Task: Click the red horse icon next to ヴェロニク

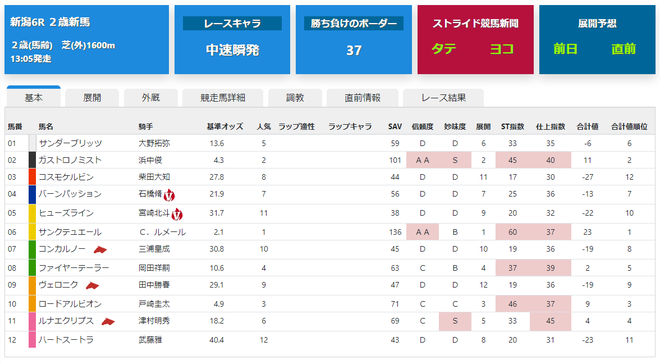Action: click(x=92, y=286)
